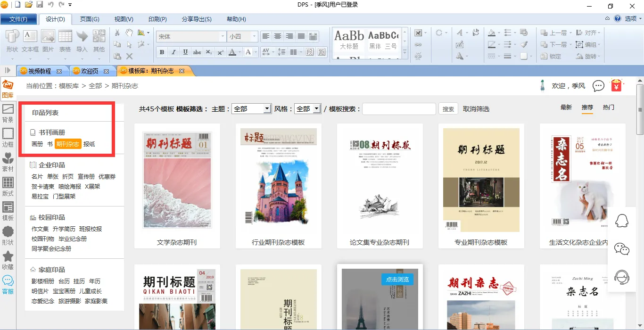Toggle underline text formatting
Viewport: 644px width, 330px height.
[185, 52]
